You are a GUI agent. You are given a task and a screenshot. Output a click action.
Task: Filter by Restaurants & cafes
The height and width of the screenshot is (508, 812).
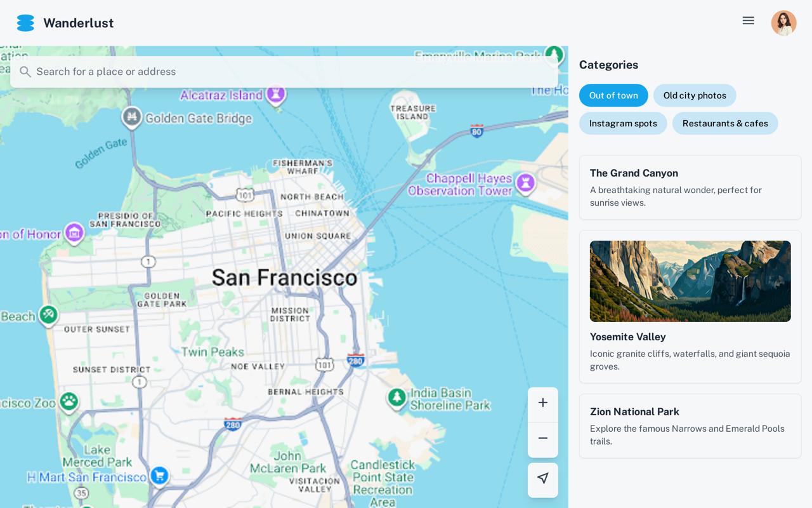click(x=724, y=123)
